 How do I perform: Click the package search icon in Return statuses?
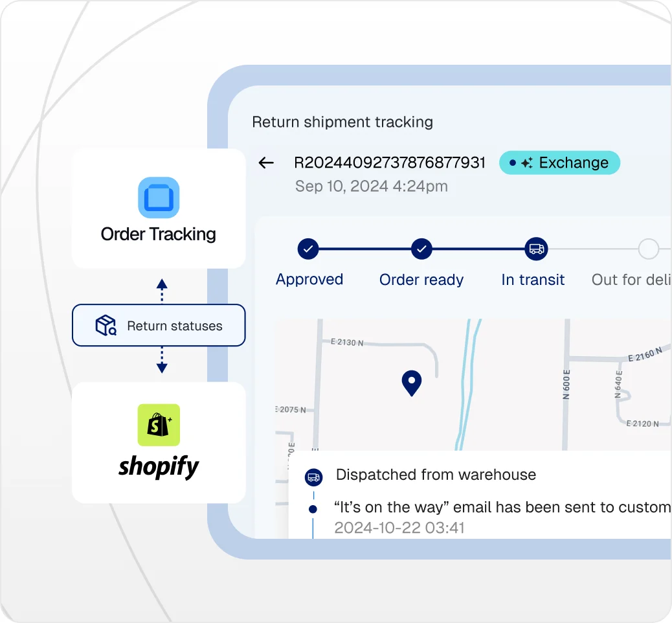tap(106, 326)
